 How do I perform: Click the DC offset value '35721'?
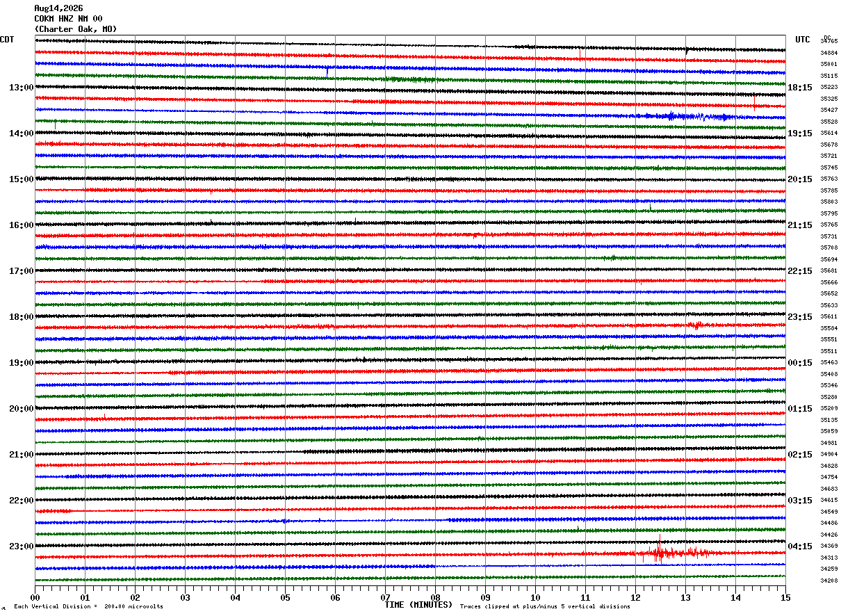(828, 156)
